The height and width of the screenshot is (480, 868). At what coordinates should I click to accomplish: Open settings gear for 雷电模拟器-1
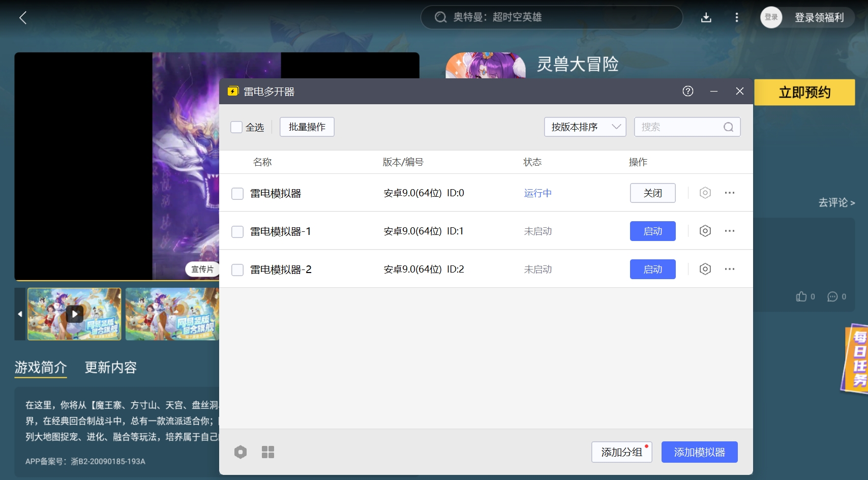point(705,231)
